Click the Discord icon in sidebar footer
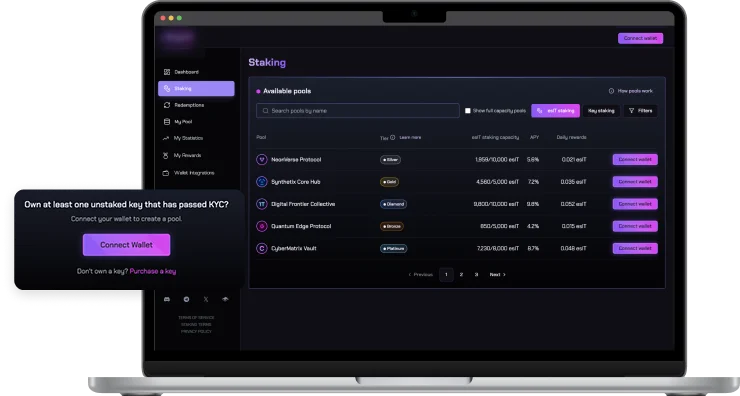The height and width of the screenshot is (396, 740). (x=167, y=299)
